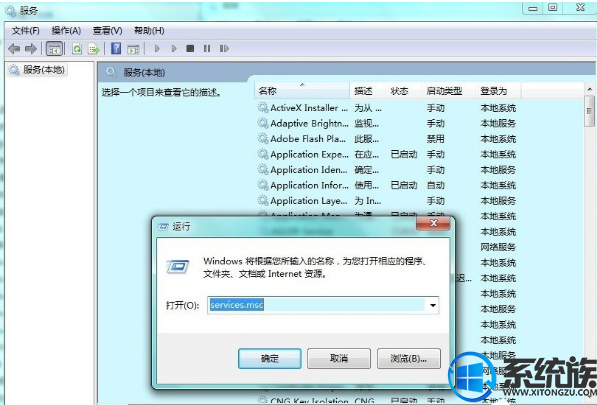The height and width of the screenshot is (405, 597).
Task: Click the 取消 button in Run dialog
Action: (339, 358)
